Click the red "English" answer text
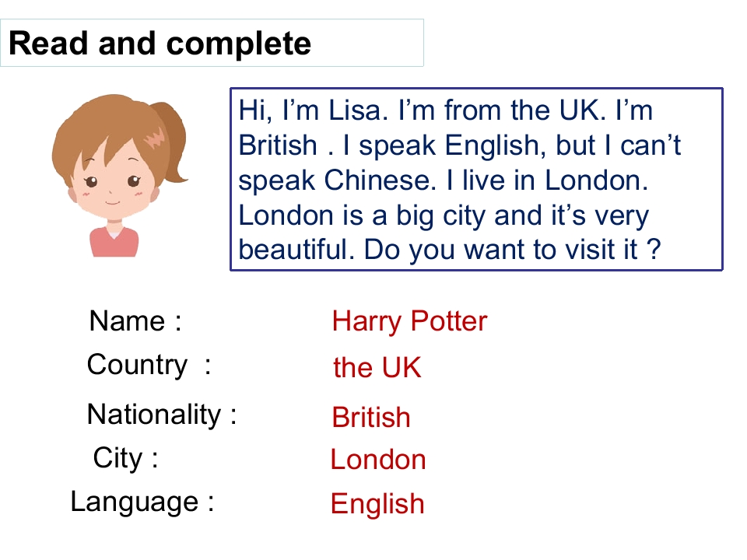 (377, 504)
